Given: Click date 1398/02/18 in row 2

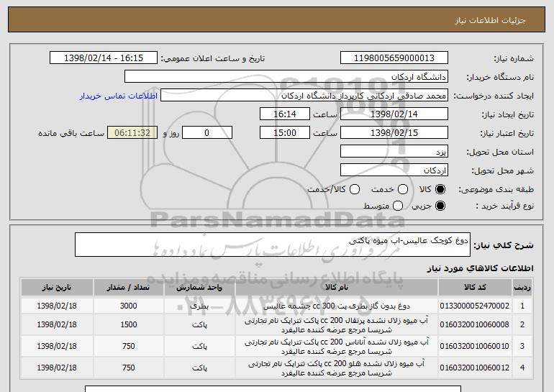Looking at the screenshot, I should (57, 324).
